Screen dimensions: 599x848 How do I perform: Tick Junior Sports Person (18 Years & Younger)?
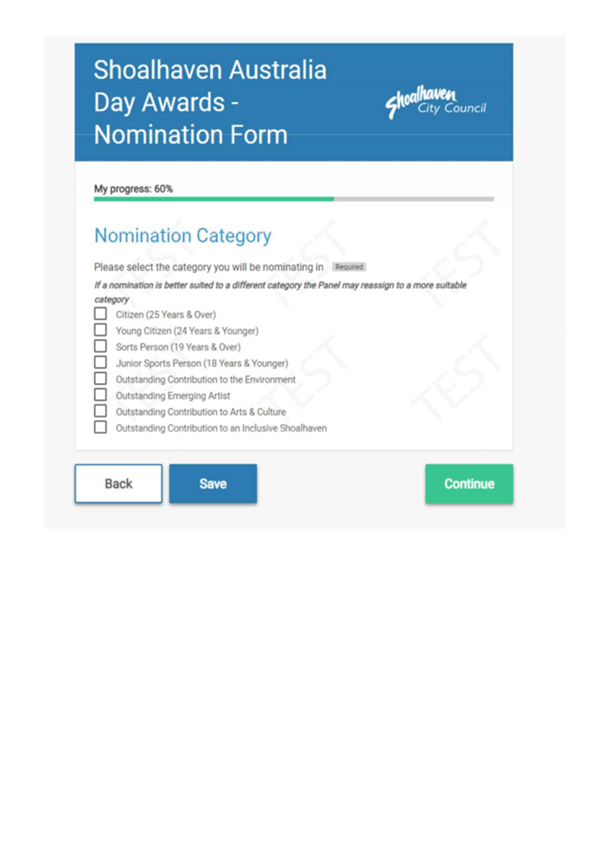pos(99,363)
